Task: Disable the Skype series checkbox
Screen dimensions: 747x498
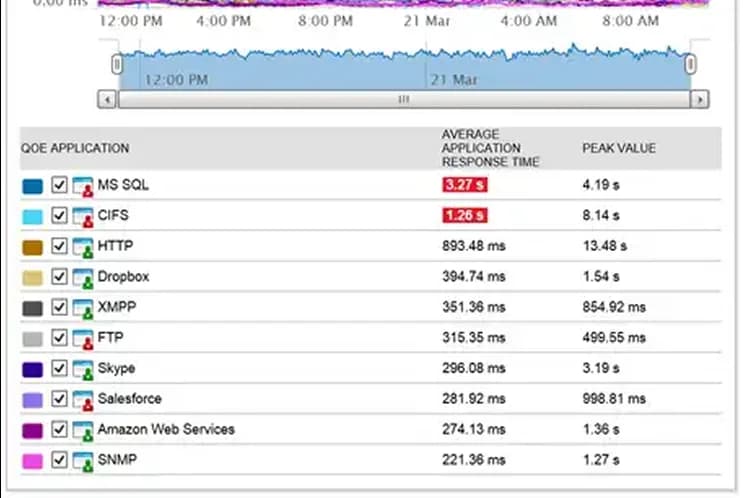Action: [59, 368]
